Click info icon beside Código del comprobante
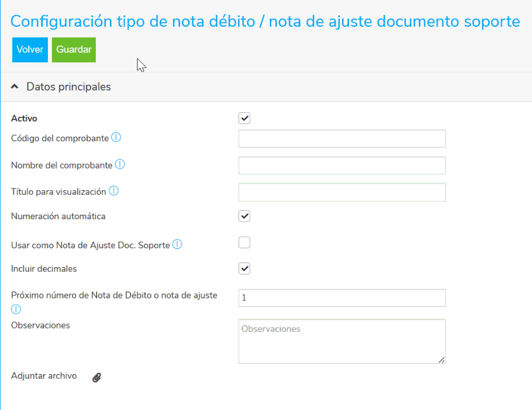 pyautogui.click(x=116, y=138)
